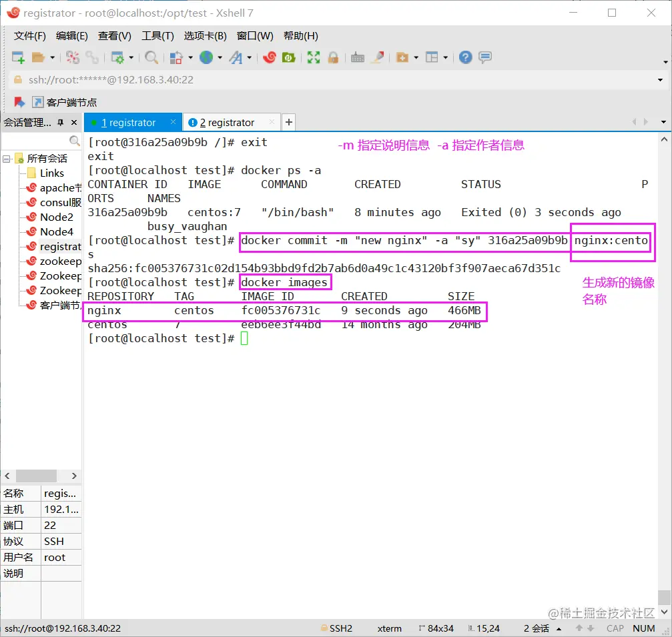The image size is (672, 637).
Task: Launch Xshell's red swirl toolbar icon
Action: click(269, 57)
